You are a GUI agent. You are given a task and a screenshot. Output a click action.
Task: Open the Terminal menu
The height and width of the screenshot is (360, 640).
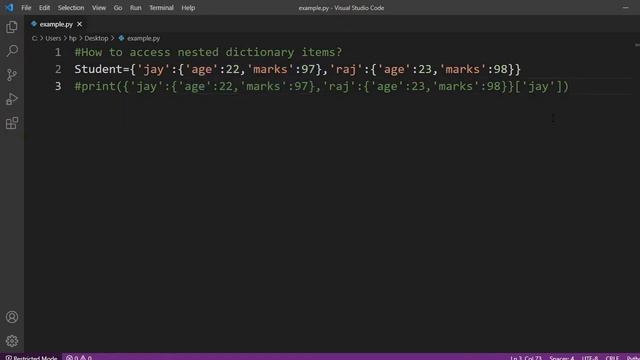pyautogui.click(x=161, y=8)
